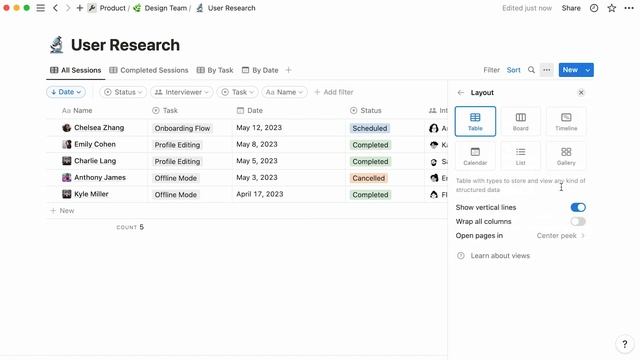Click the Cancelled status tag
This screenshot has height=360, width=640.
tap(369, 178)
